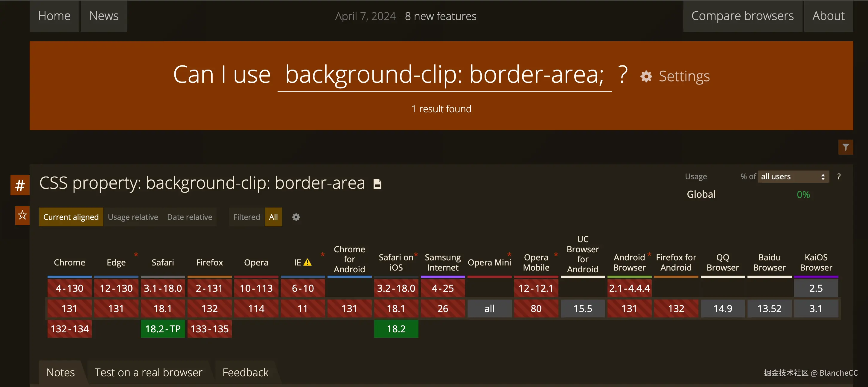Click green Safari on iOS 18.2 cell
The width and height of the screenshot is (868, 387).
(396, 329)
